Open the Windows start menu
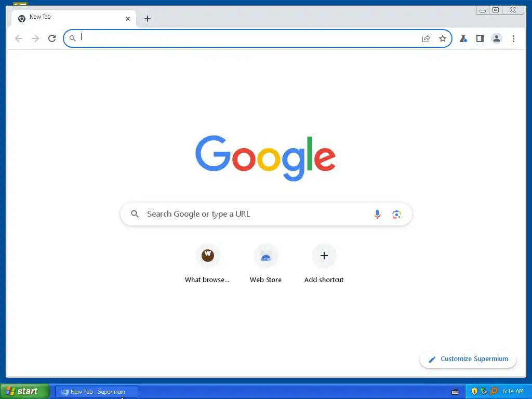 (25, 391)
